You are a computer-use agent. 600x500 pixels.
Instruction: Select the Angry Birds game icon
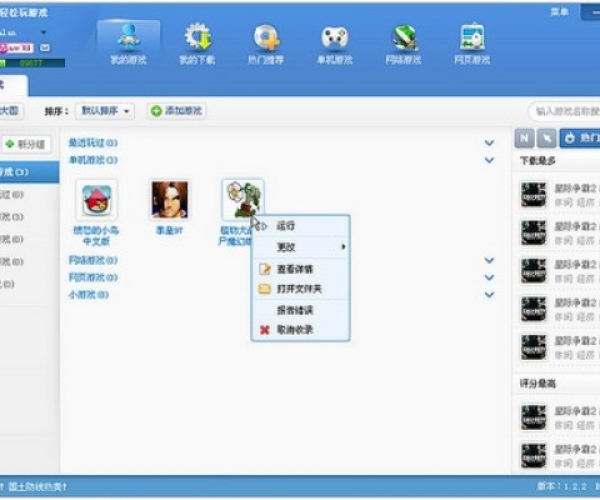[x=96, y=200]
